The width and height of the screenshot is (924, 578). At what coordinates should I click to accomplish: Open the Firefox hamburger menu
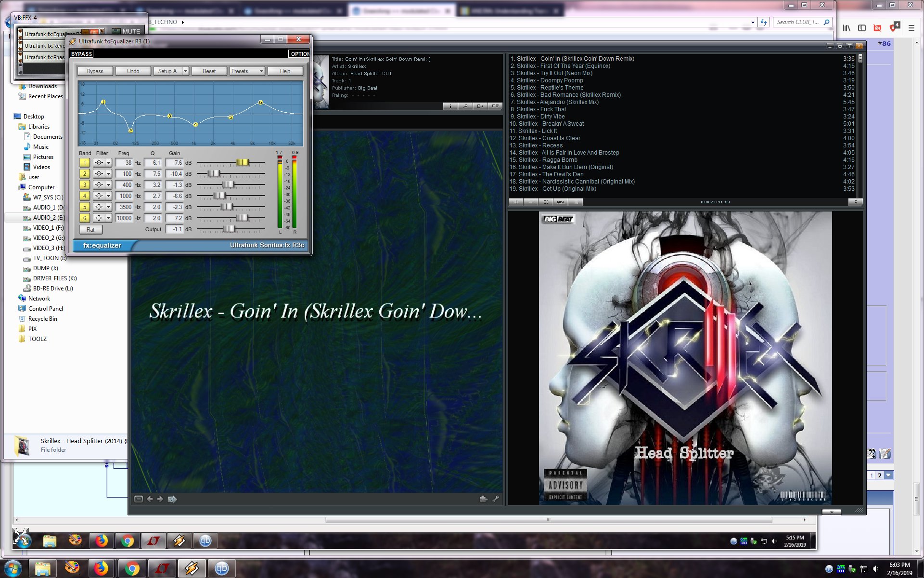point(911,28)
